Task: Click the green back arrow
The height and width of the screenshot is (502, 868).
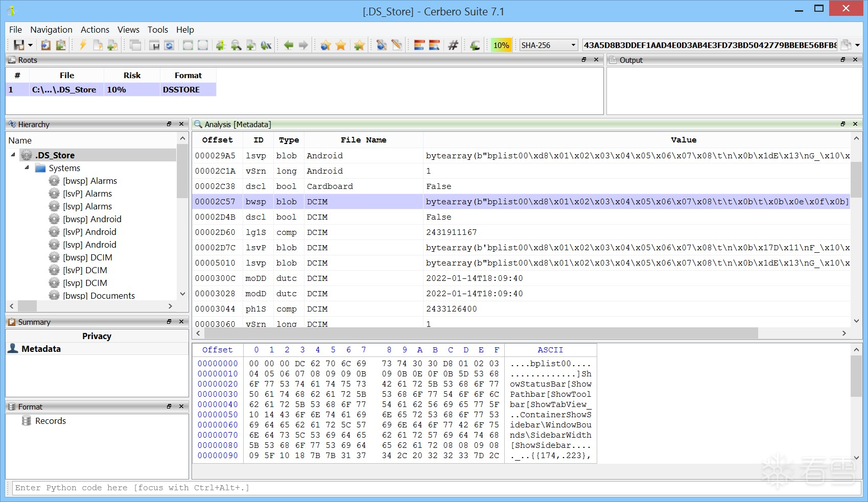Action: (289, 45)
